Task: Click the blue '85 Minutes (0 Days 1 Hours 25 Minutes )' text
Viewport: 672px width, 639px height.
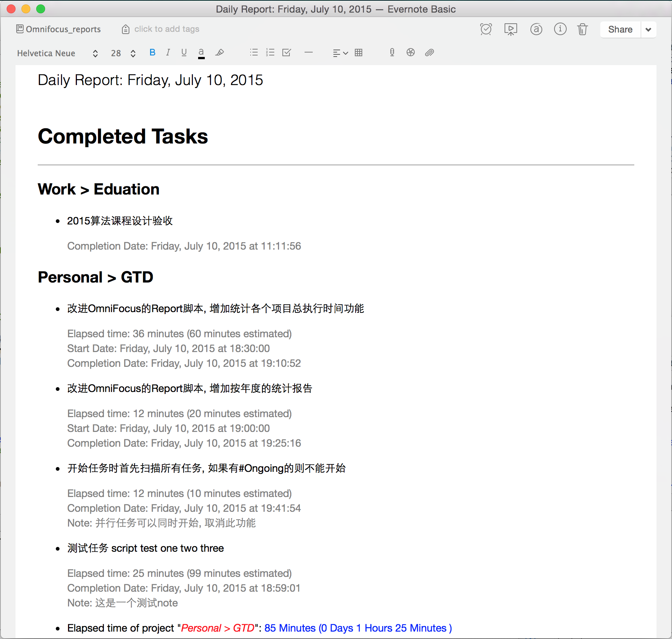Action: [358, 628]
